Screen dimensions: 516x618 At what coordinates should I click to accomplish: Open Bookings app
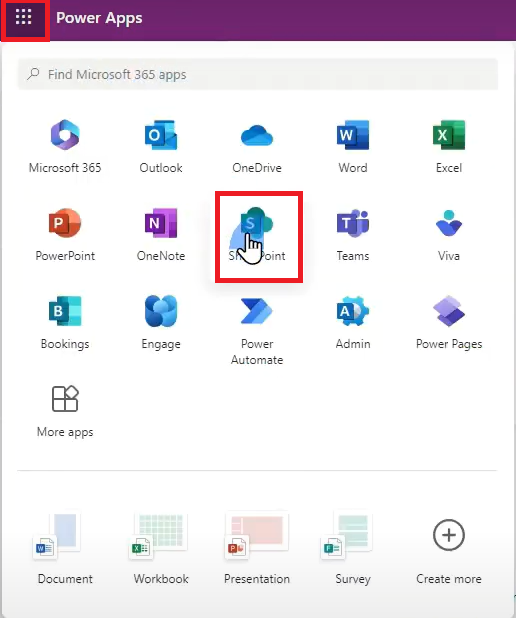coord(65,323)
